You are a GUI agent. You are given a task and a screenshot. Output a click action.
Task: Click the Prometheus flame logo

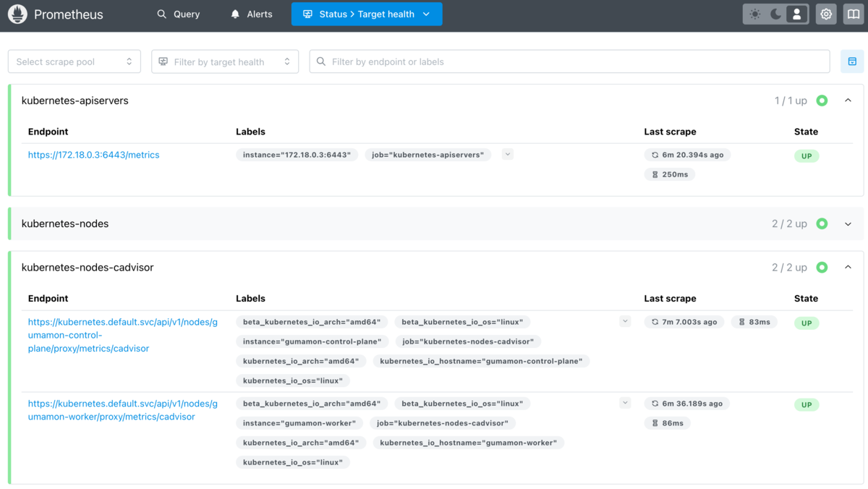[x=17, y=14]
